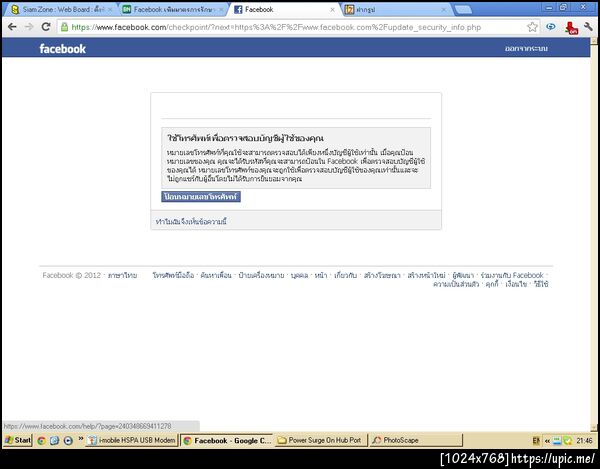Open the Pages footer link
This screenshot has height=469, width=600.
coord(321,275)
